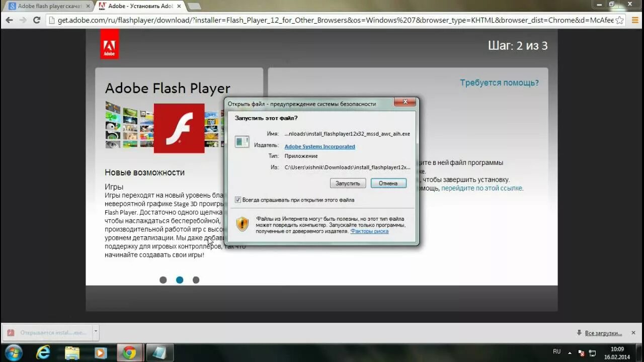This screenshot has width=644, height=362.
Task: Switch to the Adobe - Установить tab
Action: pos(141,6)
